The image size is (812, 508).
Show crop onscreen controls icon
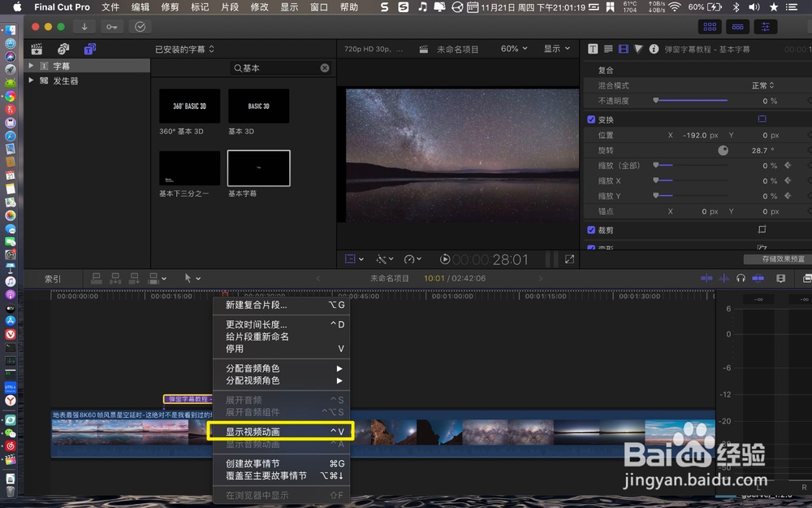click(x=762, y=229)
